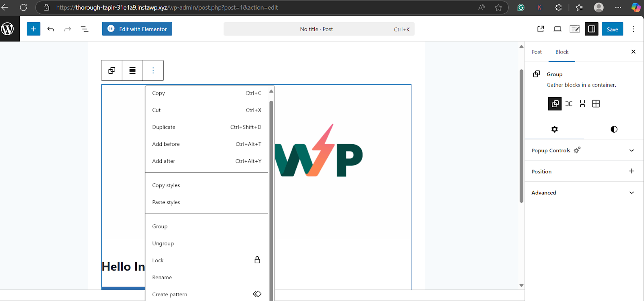Click the down arrow of canvas scrollbar
This screenshot has height=301, width=644.
pyautogui.click(x=521, y=285)
